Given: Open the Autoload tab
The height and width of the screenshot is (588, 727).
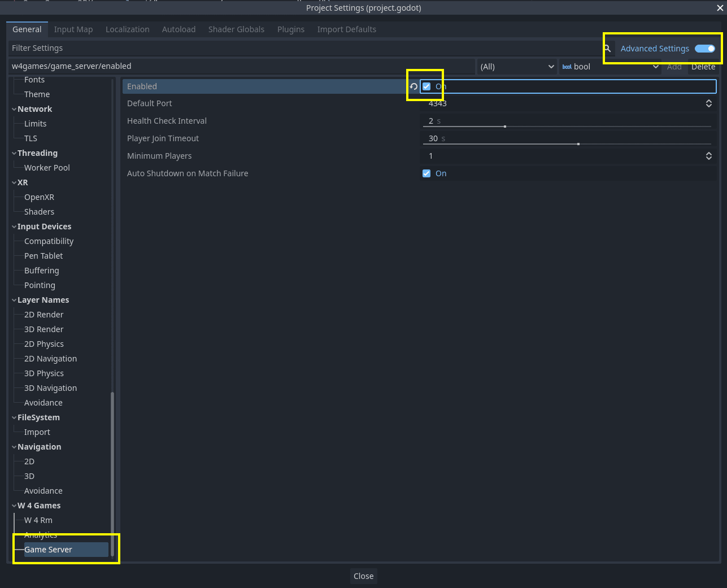Looking at the screenshot, I should click(x=179, y=29).
